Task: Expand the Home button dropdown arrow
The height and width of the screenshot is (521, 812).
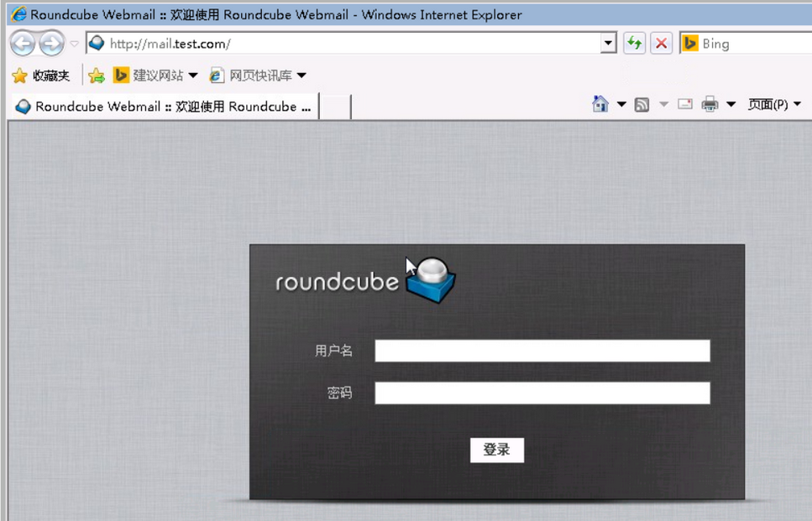Action: [x=621, y=105]
